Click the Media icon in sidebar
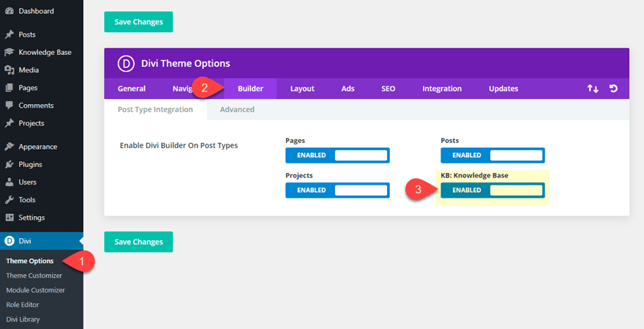This screenshot has height=329, width=644. tap(9, 70)
